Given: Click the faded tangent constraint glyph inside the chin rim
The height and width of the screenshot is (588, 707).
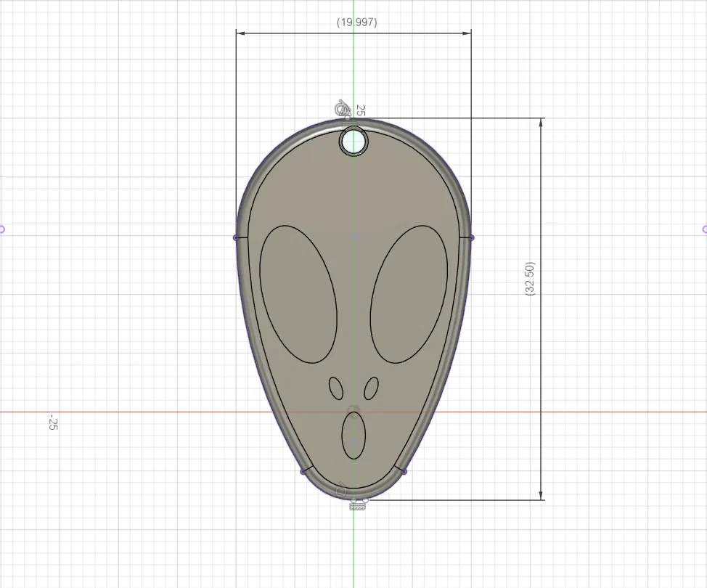Looking at the screenshot, I should pos(342,490).
